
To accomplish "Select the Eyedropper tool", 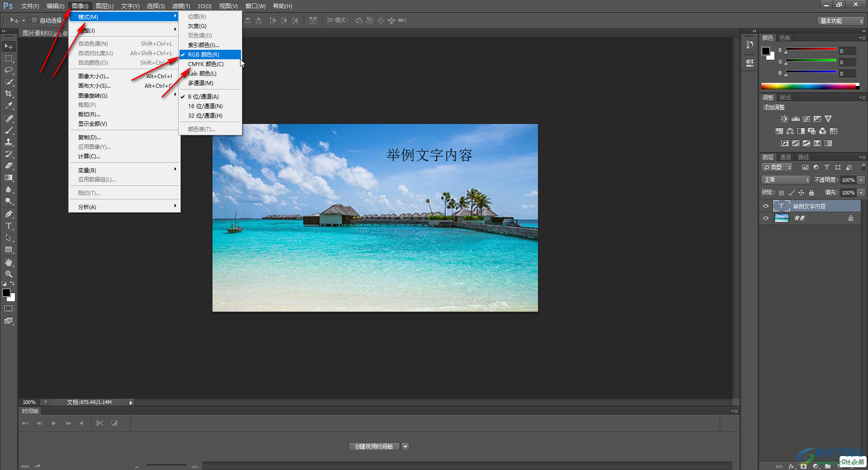I will tap(9, 105).
